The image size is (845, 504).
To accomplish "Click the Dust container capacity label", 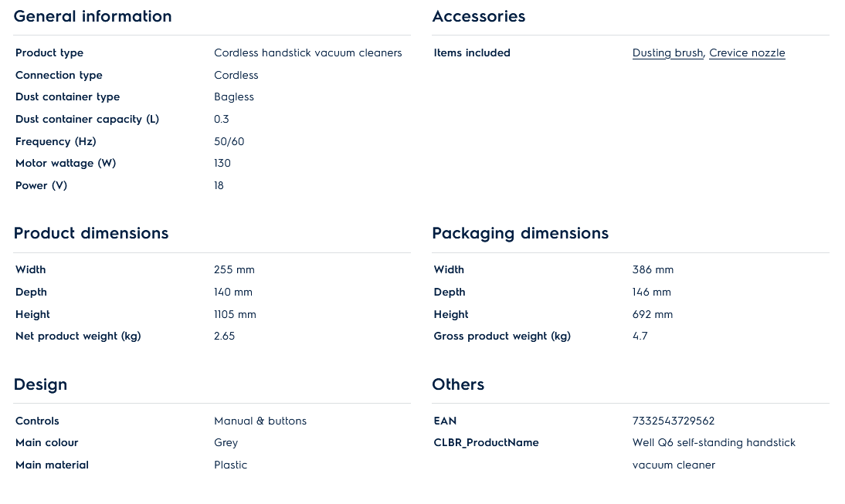I will [87, 120].
